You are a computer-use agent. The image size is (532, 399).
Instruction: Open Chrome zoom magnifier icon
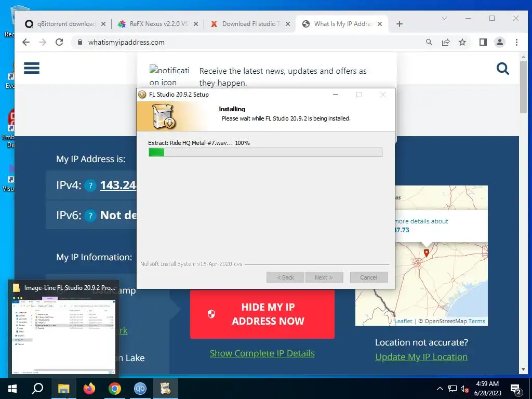[429, 42]
